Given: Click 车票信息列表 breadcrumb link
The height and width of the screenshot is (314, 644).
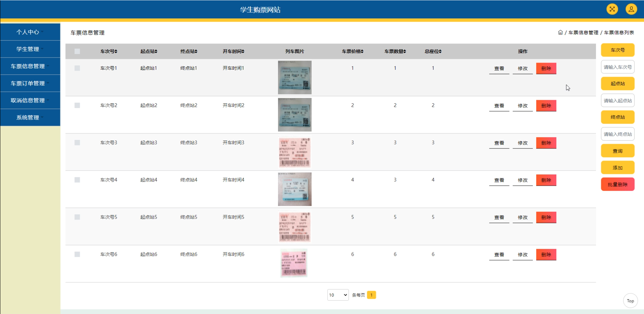Looking at the screenshot, I should [x=619, y=32].
